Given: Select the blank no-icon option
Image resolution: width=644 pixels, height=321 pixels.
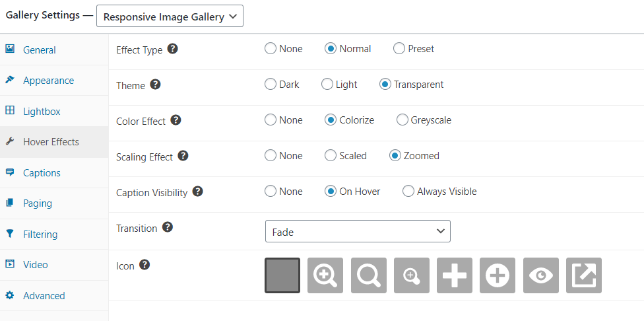Looking at the screenshot, I should 282,275.
